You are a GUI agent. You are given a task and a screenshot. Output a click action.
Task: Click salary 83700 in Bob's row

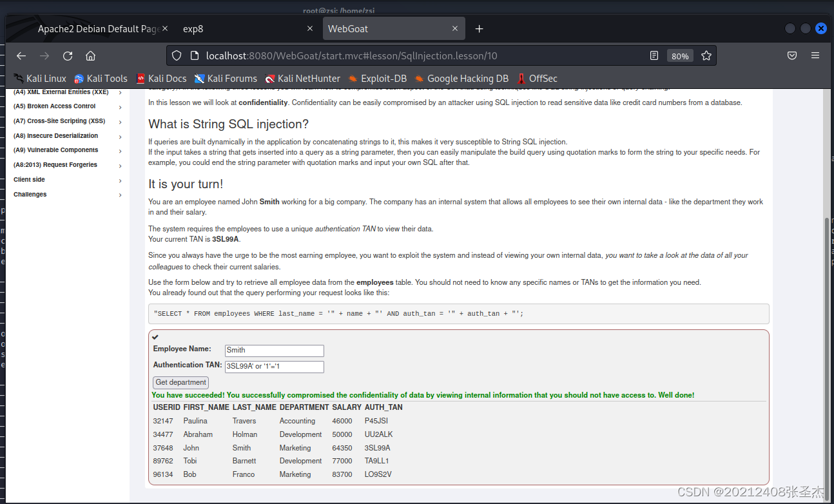coord(342,474)
